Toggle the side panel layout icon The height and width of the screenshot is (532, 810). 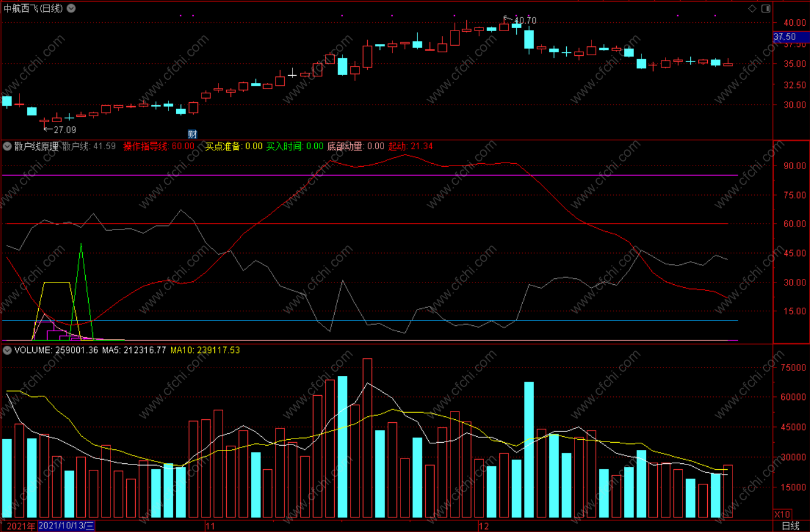point(766,8)
